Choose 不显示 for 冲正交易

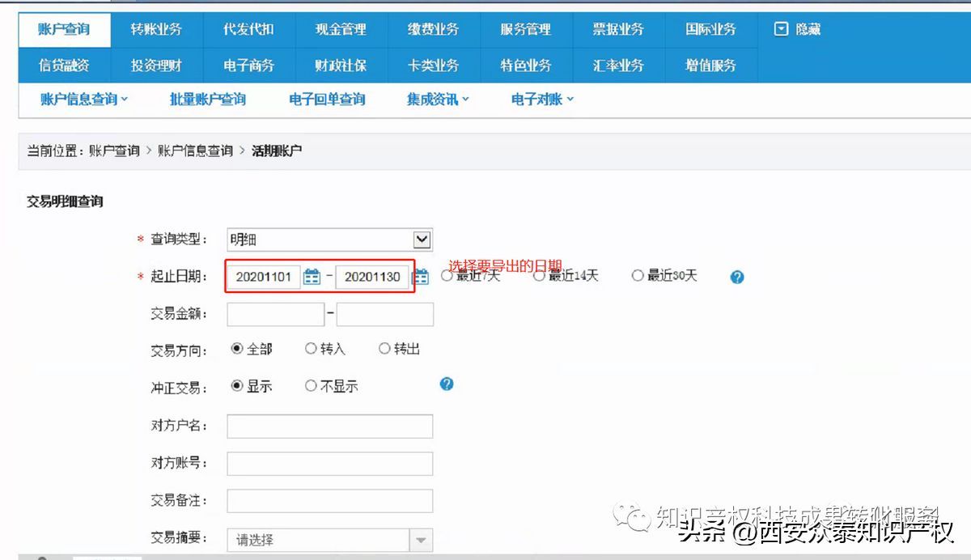point(311,386)
